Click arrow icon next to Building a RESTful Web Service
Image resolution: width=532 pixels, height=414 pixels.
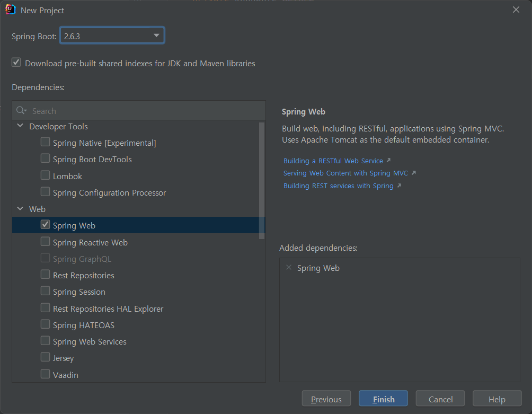[x=388, y=160]
